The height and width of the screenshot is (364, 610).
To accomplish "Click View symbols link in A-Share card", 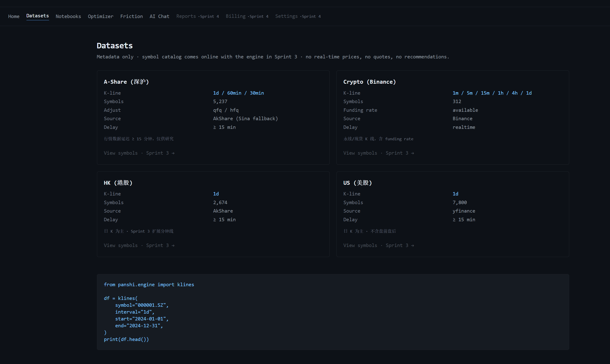I will pos(139,153).
